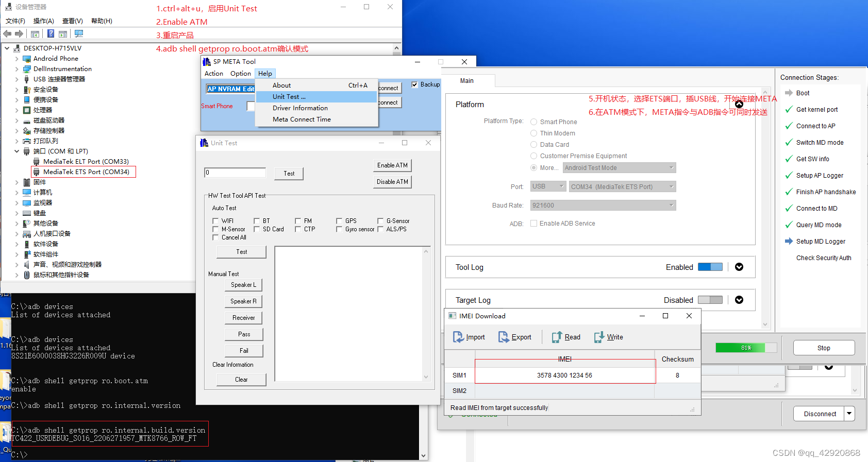Click the scan for hardware changes monitor icon
Image resolution: width=868 pixels, height=462 pixels.
[x=79, y=33]
